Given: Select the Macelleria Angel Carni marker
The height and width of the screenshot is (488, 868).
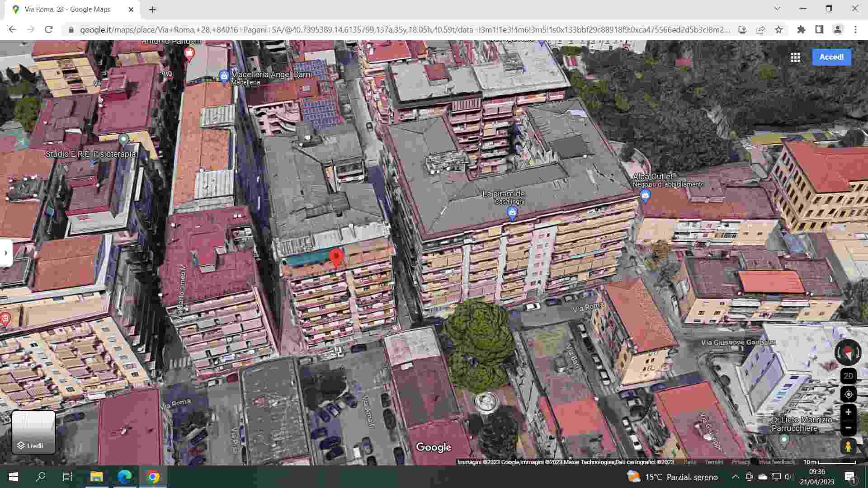Looking at the screenshot, I should pos(224,76).
